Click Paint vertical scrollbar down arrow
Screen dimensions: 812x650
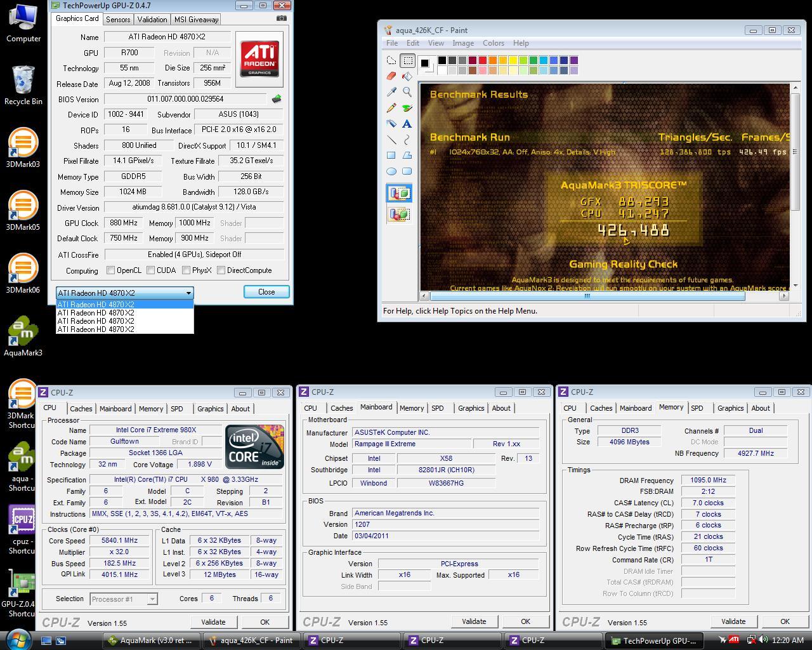point(795,286)
